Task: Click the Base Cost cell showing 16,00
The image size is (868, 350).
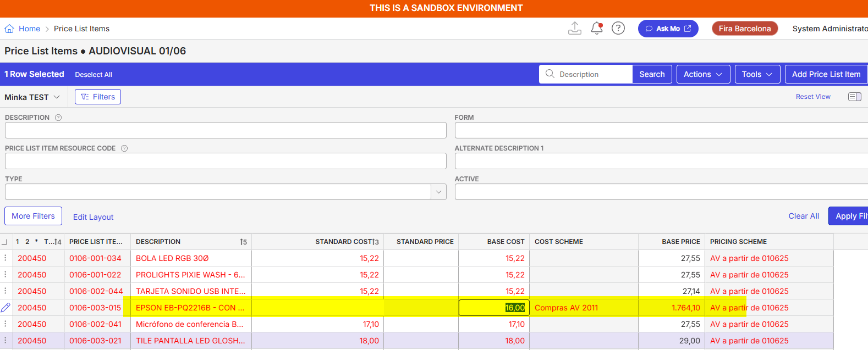Action: tap(494, 308)
